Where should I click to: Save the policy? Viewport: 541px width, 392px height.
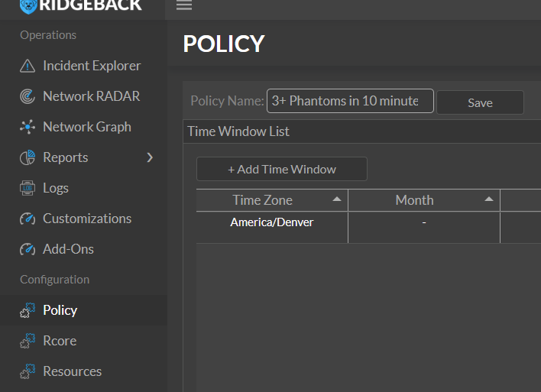pos(480,102)
